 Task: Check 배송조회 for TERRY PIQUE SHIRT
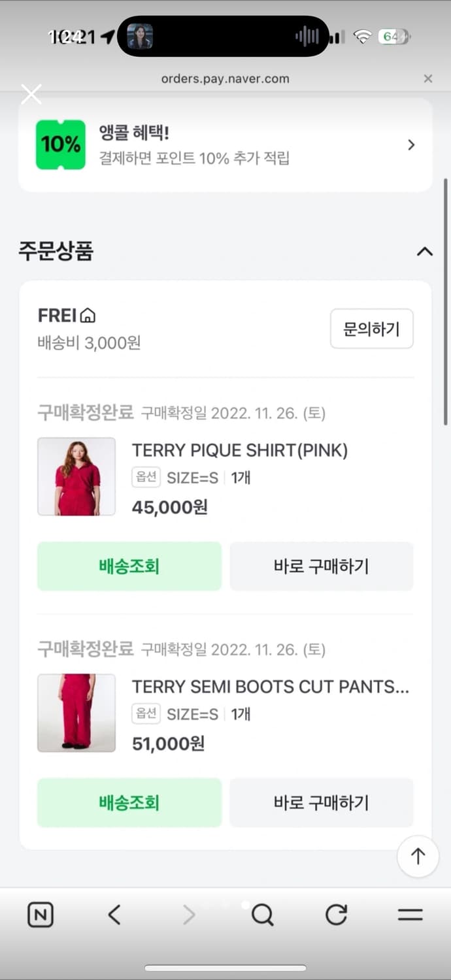(x=129, y=566)
